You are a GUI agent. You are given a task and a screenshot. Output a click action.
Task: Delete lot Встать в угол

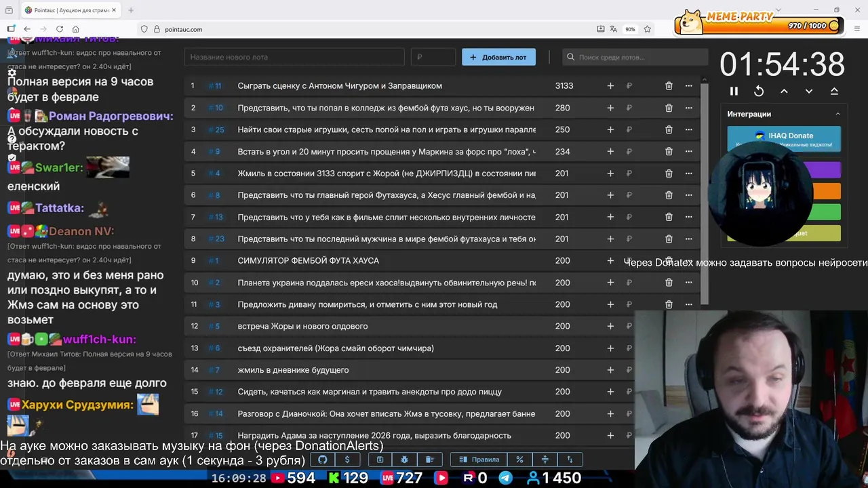pyautogui.click(x=669, y=152)
